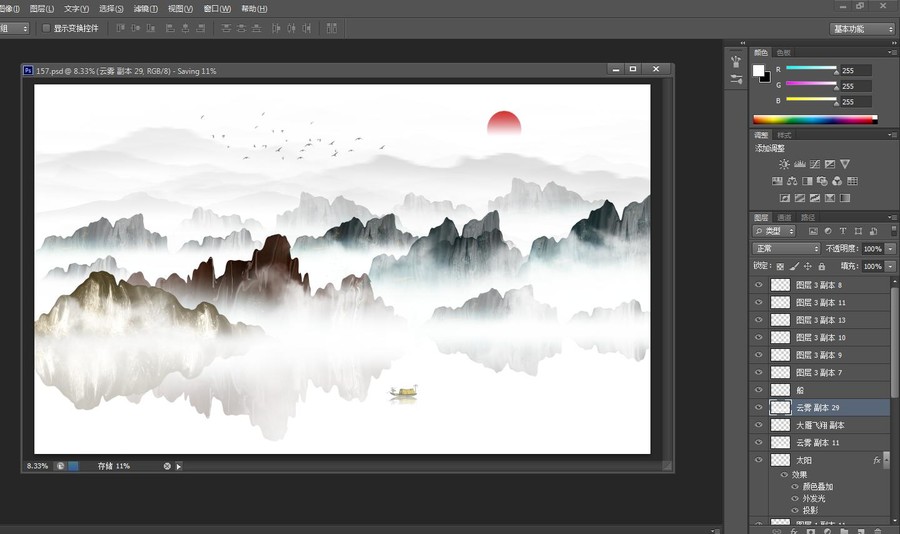Switch to the 通道 tab
Image resolution: width=900 pixels, height=534 pixels.
(784, 217)
